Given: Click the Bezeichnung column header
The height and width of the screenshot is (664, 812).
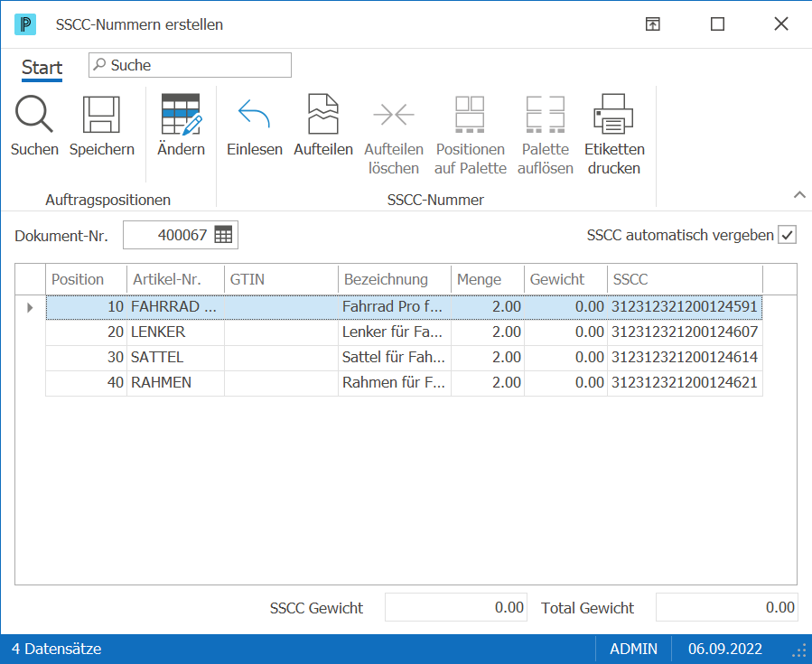Looking at the screenshot, I should [395, 280].
